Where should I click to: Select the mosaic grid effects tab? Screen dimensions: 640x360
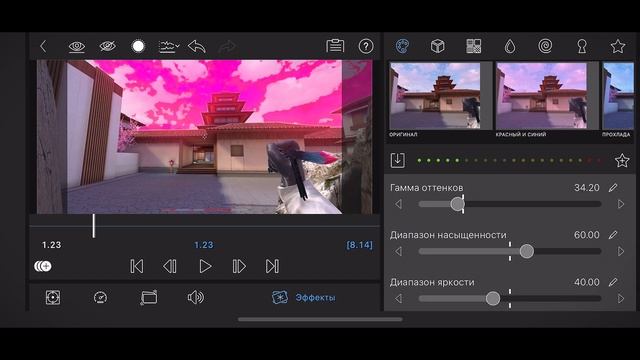point(473,46)
